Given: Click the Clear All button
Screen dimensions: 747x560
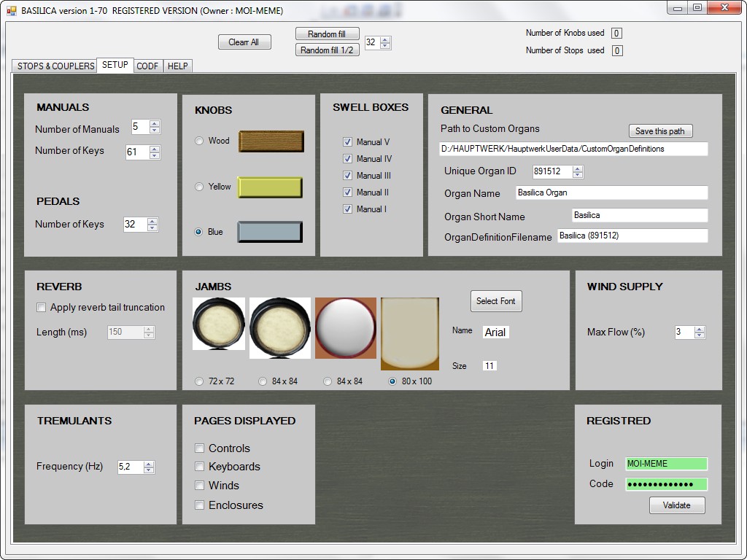Looking at the screenshot, I should tap(244, 42).
